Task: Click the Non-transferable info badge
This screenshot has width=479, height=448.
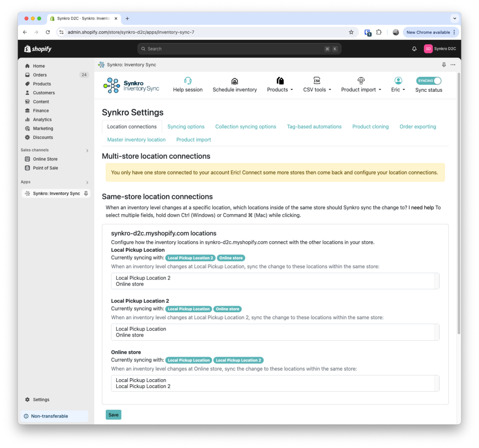Action: (x=54, y=416)
